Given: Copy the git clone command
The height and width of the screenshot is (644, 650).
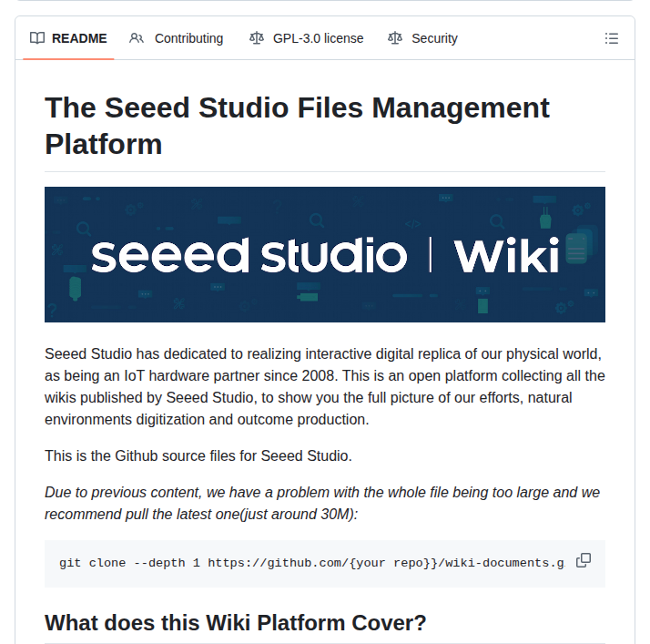Looking at the screenshot, I should 584,560.
